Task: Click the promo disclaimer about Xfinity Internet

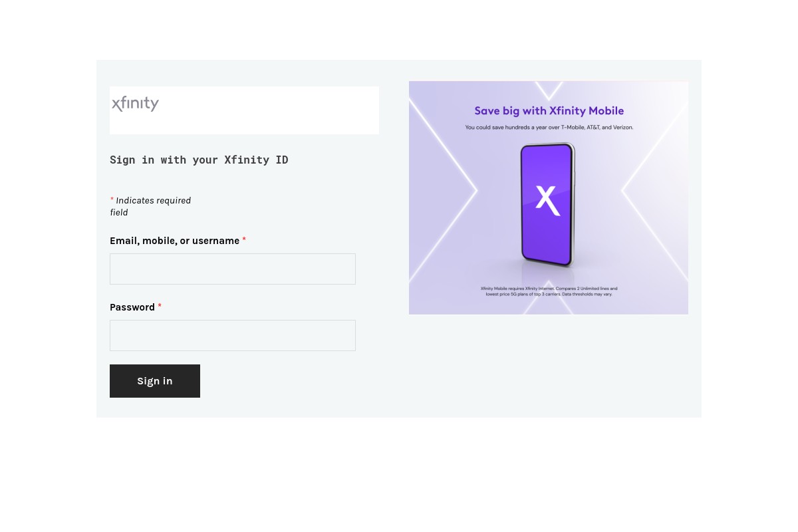Action: 549,291
